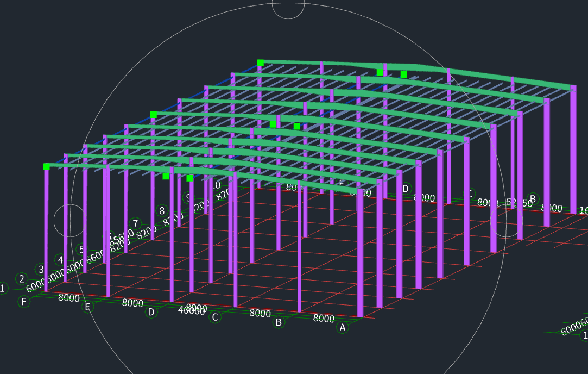
Task: Select grid bubble 7 on the left axis
Action: [135, 224]
